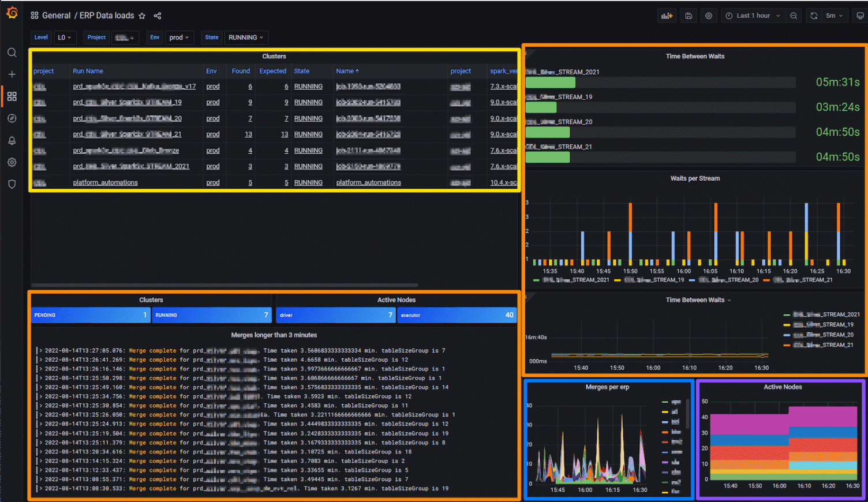The image size is (868, 502).
Task: Click the blue PENDING cluster count bar
Action: (91, 315)
